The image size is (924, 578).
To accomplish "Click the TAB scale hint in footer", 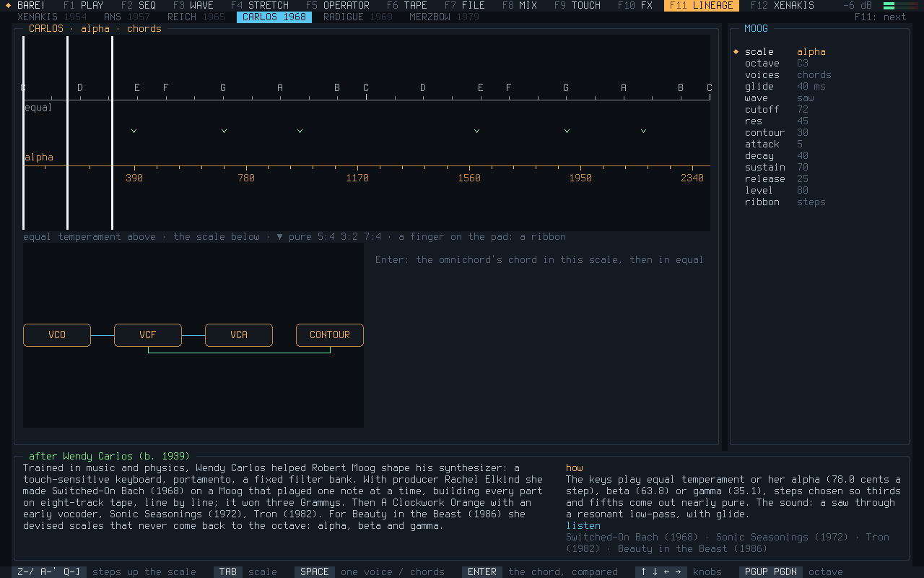I will click(245, 571).
